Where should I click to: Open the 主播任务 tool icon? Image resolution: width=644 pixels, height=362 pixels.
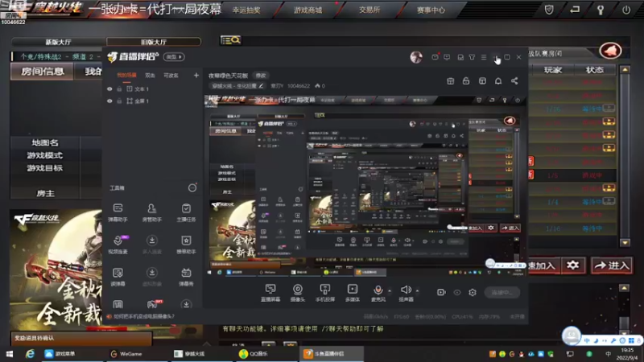[186, 212]
